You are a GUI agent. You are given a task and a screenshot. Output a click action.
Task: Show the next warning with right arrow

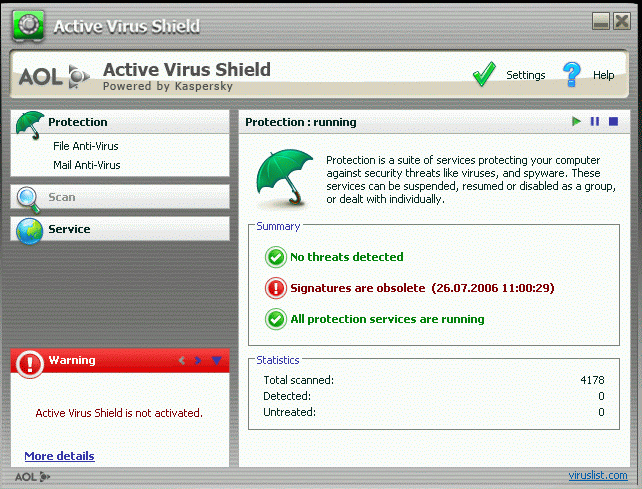tap(198, 360)
